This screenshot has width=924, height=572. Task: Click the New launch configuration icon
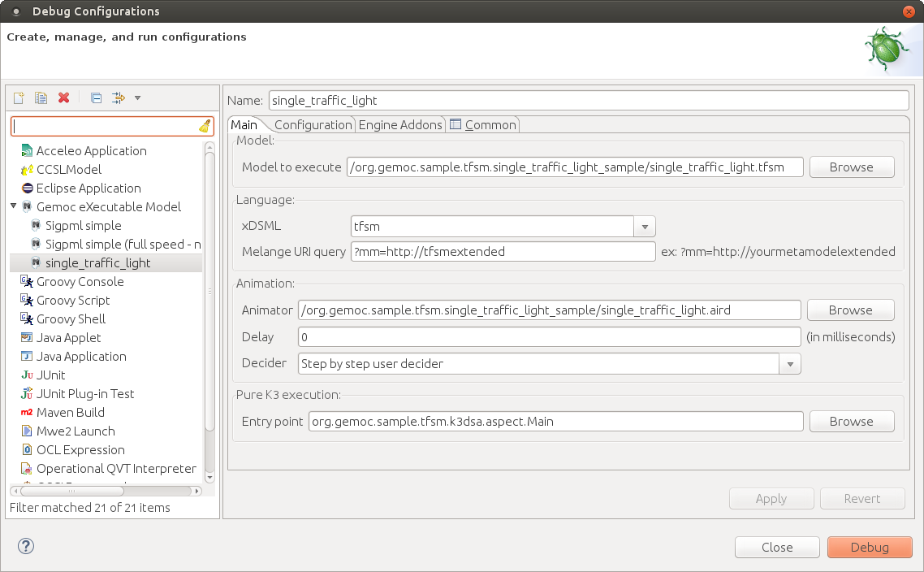[x=19, y=98]
